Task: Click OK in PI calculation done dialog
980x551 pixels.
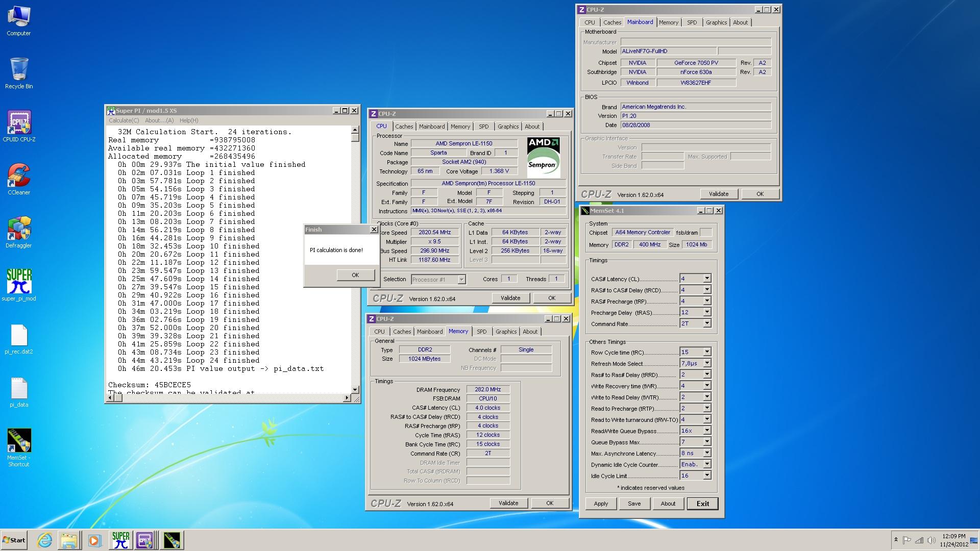Action: tap(355, 275)
